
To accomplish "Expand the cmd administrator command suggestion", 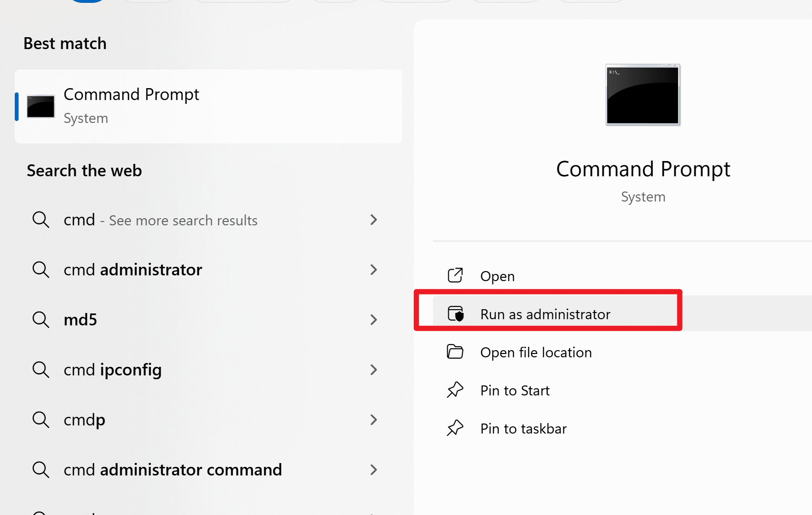I will click(x=374, y=470).
